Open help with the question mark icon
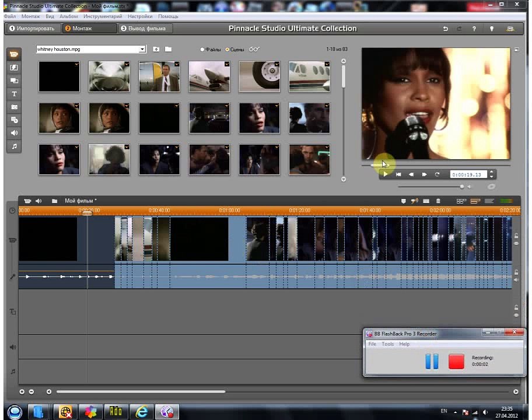 click(x=474, y=29)
